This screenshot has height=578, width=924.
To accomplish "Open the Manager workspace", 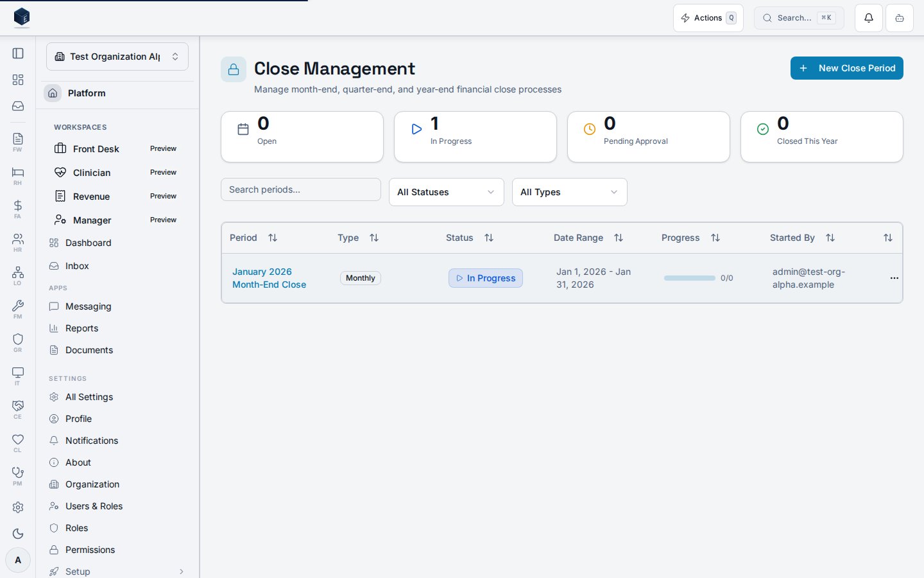I will click(x=117, y=220).
